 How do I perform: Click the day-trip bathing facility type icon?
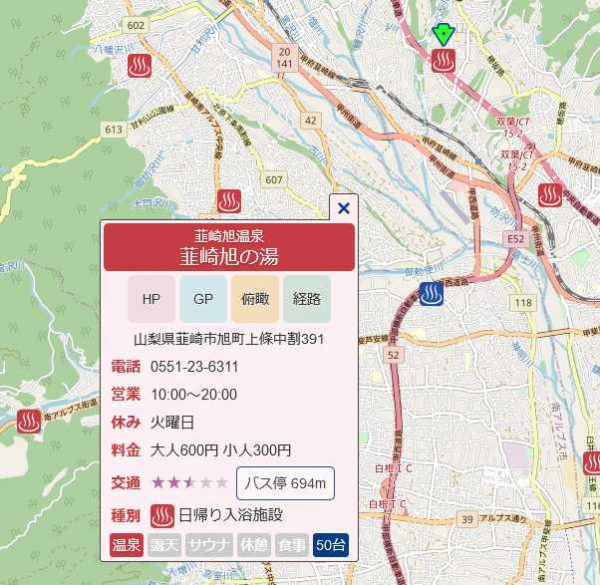(x=162, y=516)
